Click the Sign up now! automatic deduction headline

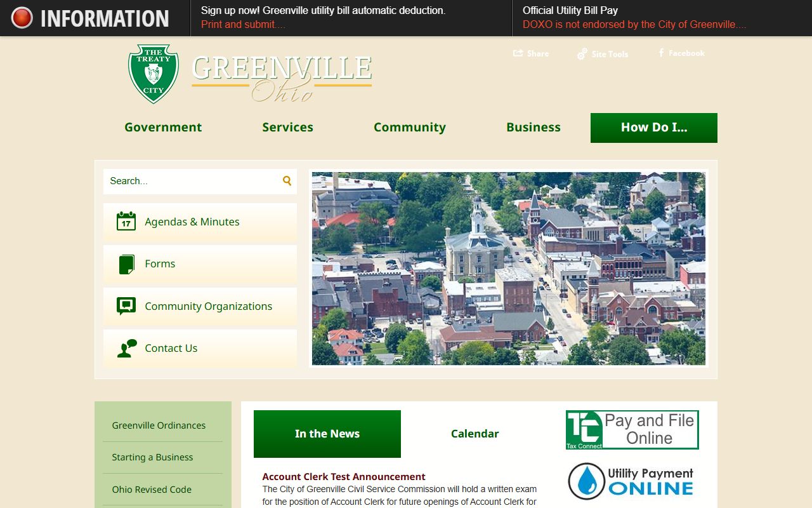click(x=324, y=11)
